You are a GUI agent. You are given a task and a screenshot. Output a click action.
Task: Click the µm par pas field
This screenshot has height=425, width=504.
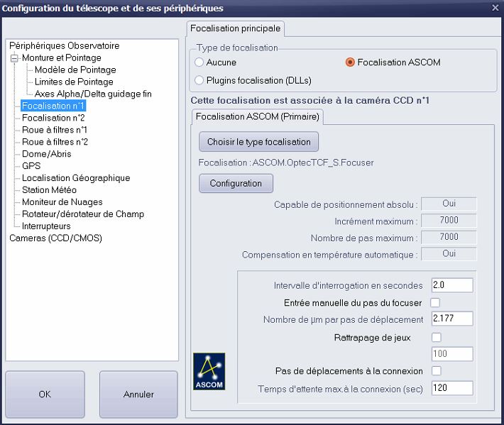pos(451,319)
